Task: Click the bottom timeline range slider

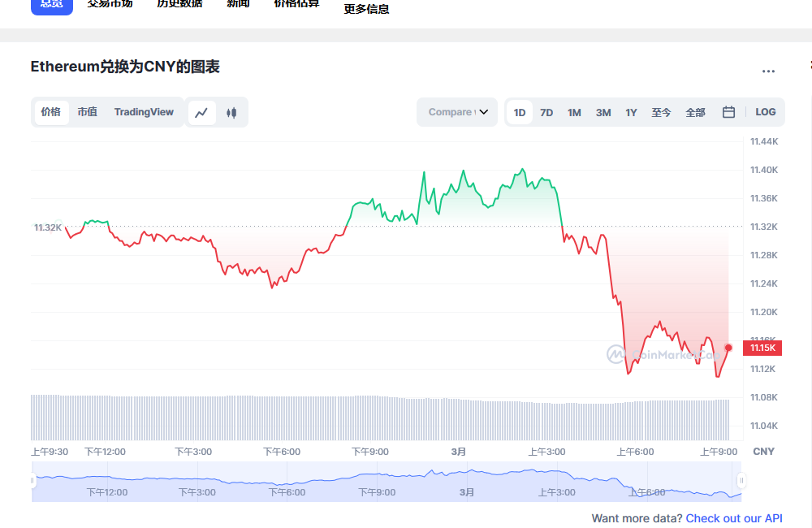Action: [x=386, y=479]
